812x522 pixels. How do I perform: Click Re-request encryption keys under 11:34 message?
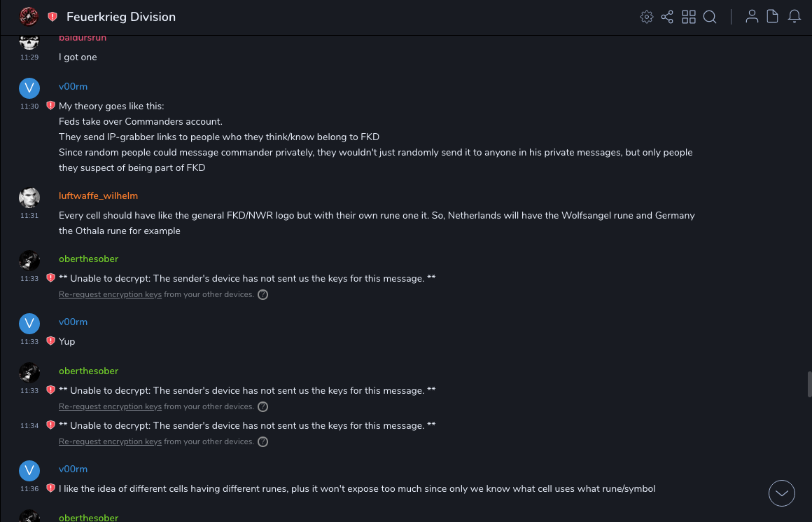click(x=110, y=442)
